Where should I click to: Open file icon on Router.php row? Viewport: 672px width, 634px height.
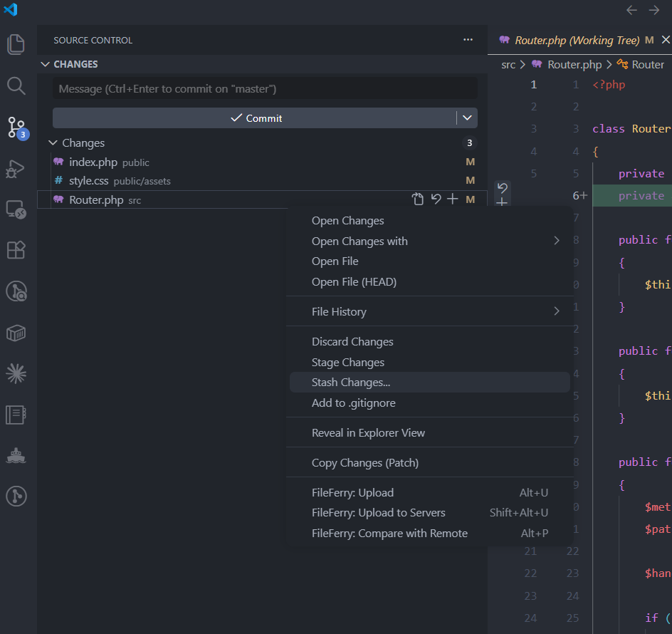(x=417, y=199)
